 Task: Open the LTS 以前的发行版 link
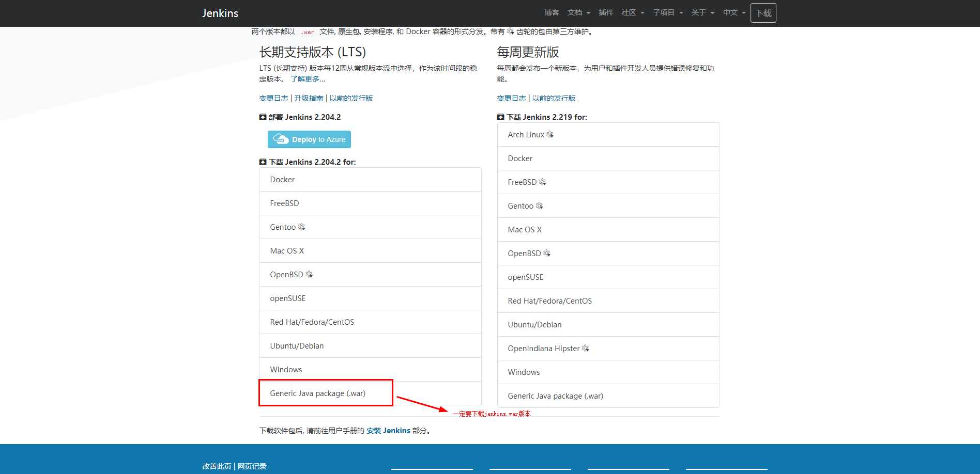click(351, 98)
